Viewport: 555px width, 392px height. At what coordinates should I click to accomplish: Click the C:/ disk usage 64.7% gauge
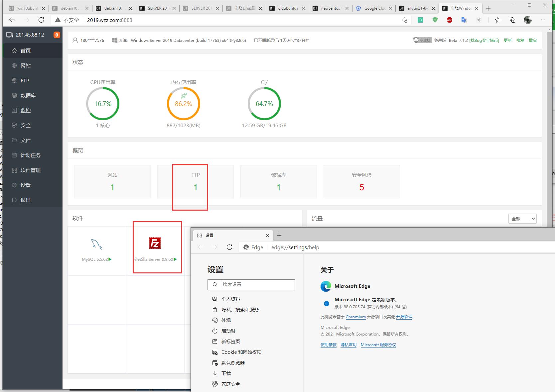[264, 104]
